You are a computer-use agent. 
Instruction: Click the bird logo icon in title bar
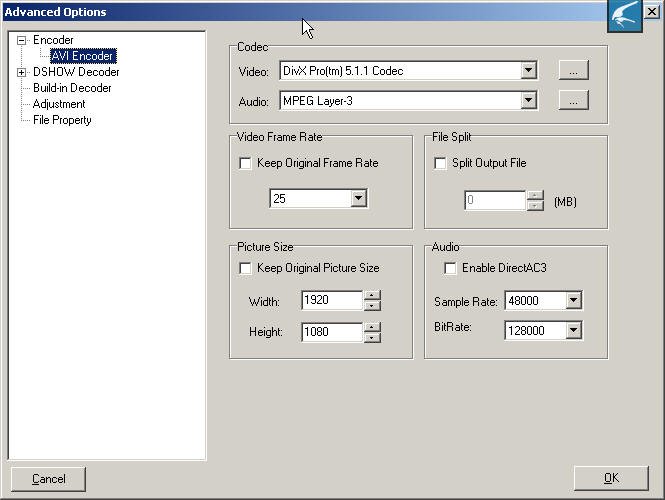click(x=624, y=16)
